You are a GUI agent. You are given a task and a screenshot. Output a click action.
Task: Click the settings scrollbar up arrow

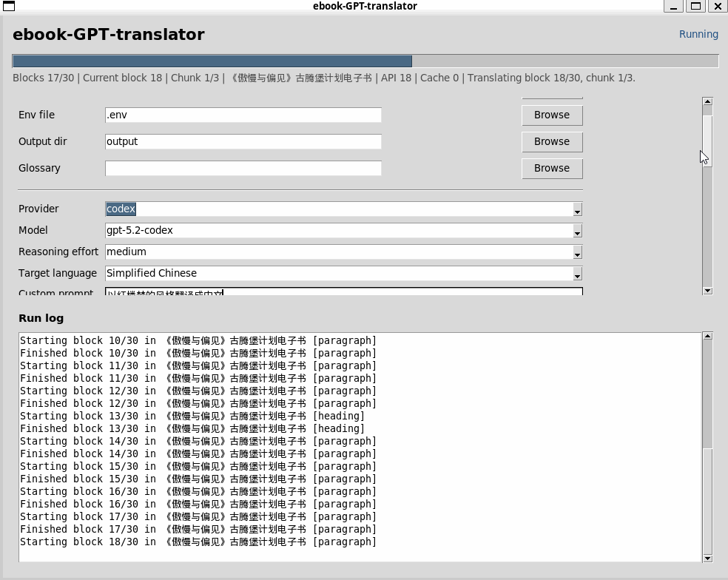707,101
